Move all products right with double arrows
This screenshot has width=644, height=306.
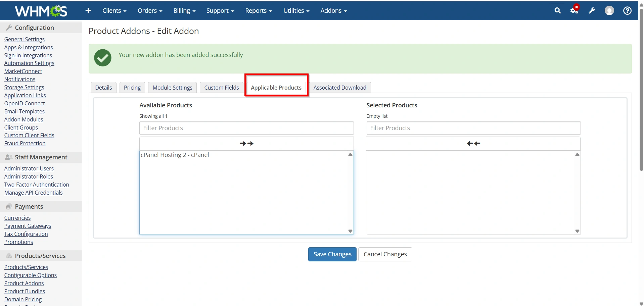click(246, 144)
